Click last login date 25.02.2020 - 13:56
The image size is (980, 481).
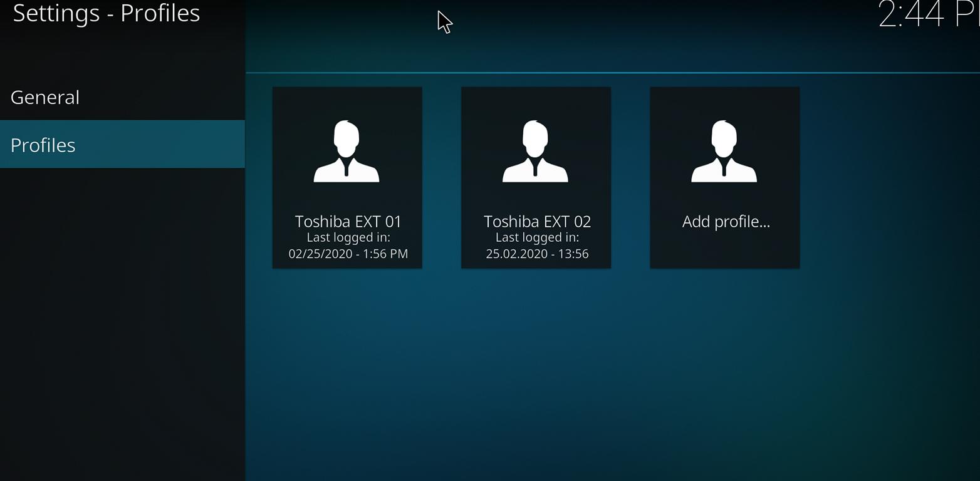[x=537, y=254]
